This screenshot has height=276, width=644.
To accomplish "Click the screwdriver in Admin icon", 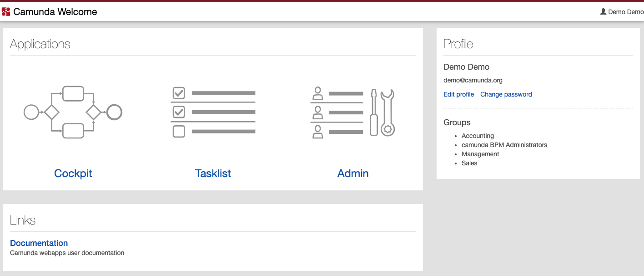I will (374, 112).
